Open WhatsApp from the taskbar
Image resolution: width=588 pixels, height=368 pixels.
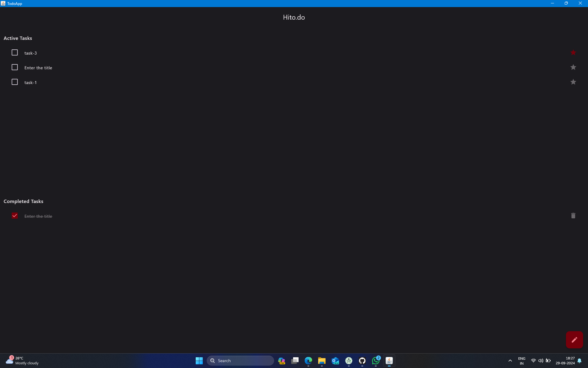point(376,361)
